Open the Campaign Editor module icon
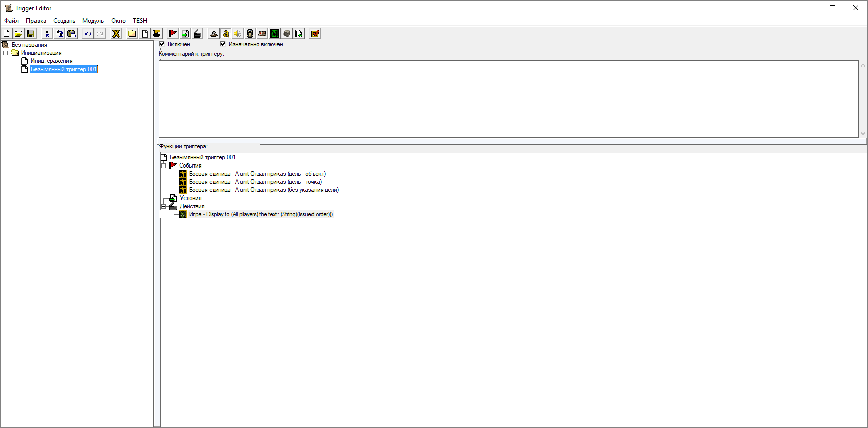The height and width of the screenshot is (428, 868). 262,34
